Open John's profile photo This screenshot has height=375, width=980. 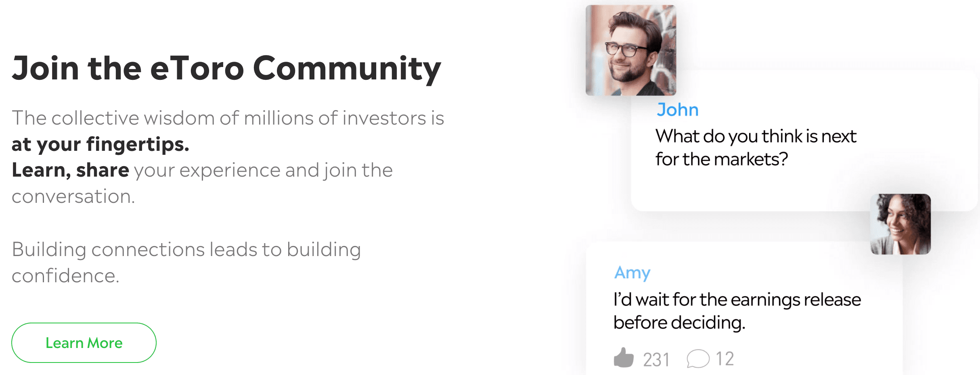[x=631, y=50]
